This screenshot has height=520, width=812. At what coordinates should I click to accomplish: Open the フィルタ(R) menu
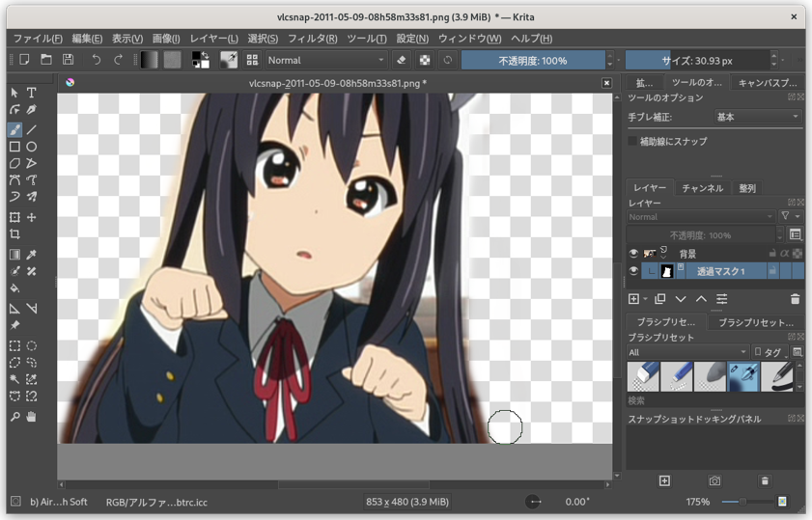pyautogui.click(x=312, y=39)
